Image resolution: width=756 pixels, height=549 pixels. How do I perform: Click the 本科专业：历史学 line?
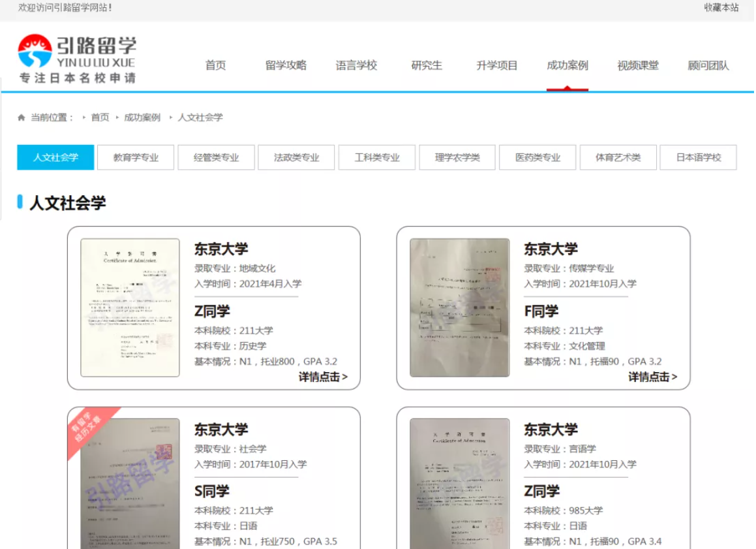coord(230,346)
